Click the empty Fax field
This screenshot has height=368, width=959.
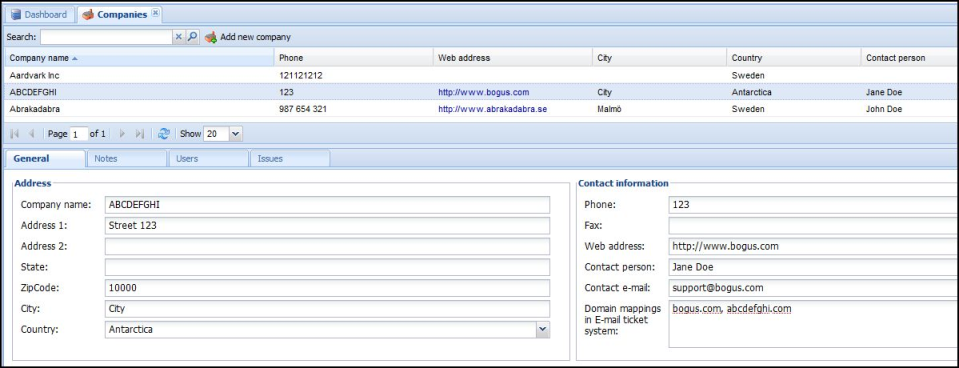tap(813, 226)
